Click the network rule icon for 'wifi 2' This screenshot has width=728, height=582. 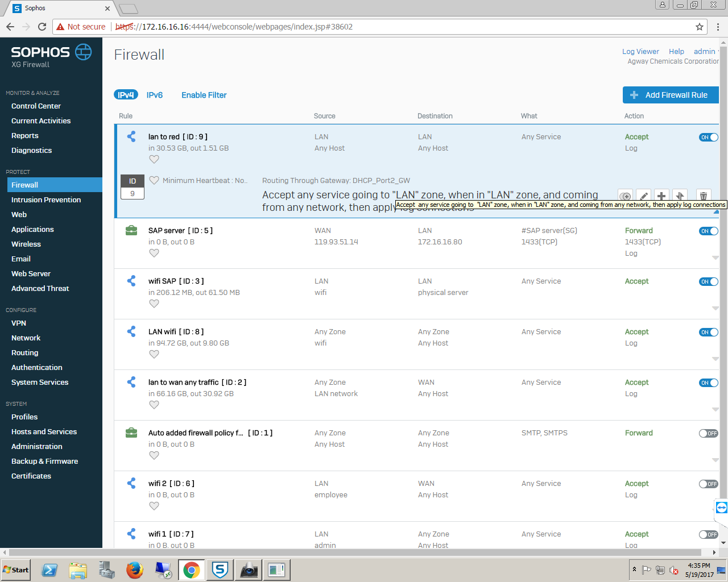coord(131,483)
